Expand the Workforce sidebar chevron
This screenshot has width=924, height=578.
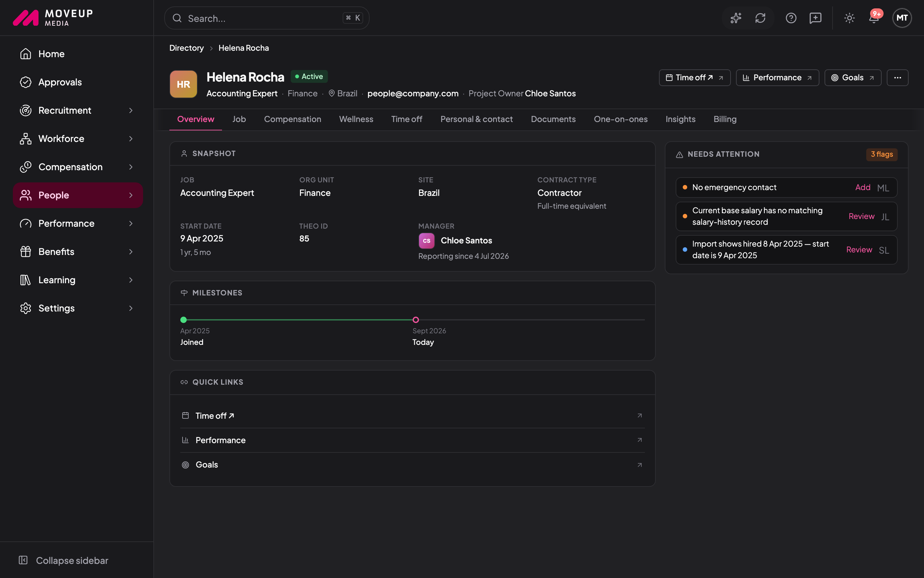131,139
